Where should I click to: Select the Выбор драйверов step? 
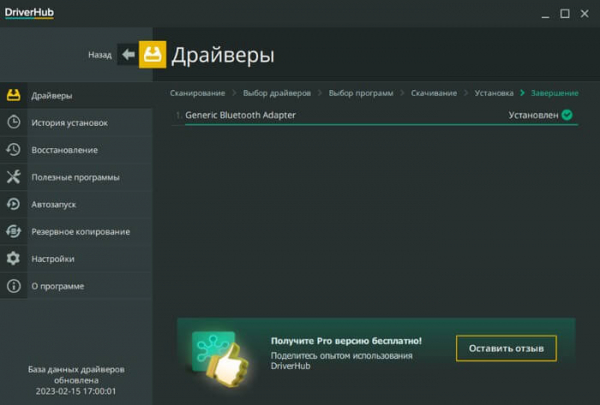[x=277, y=93]
